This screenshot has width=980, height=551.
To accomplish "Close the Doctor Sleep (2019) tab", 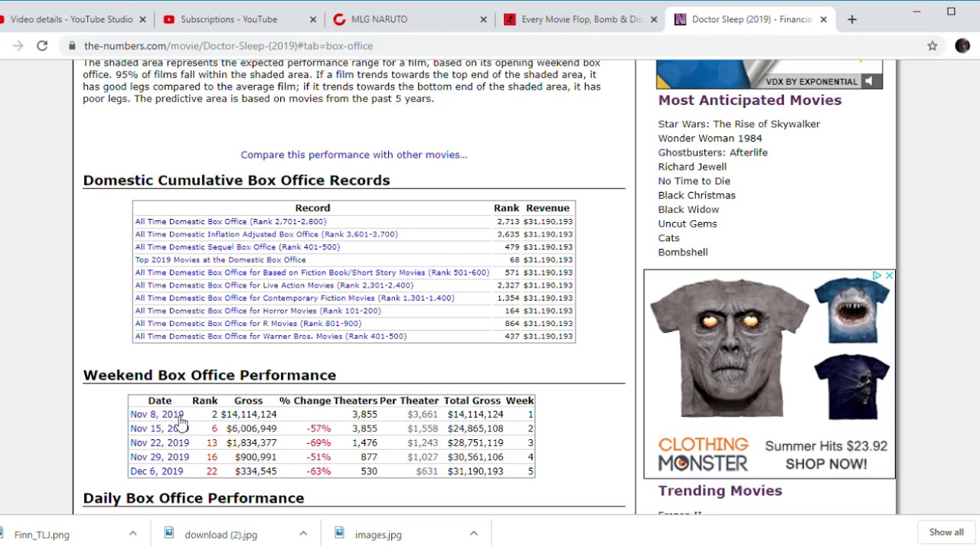I will [824, 19].
